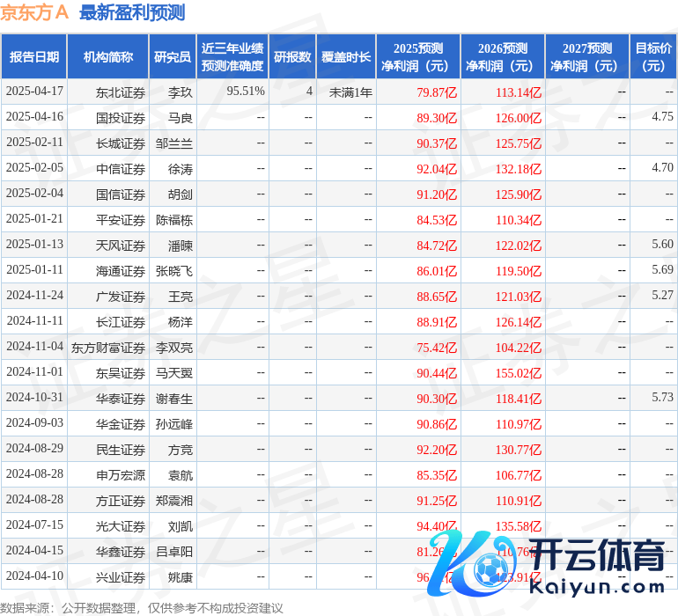
Task: Click the 最新盈利预测 heading
Action: [x=132, y=12]
